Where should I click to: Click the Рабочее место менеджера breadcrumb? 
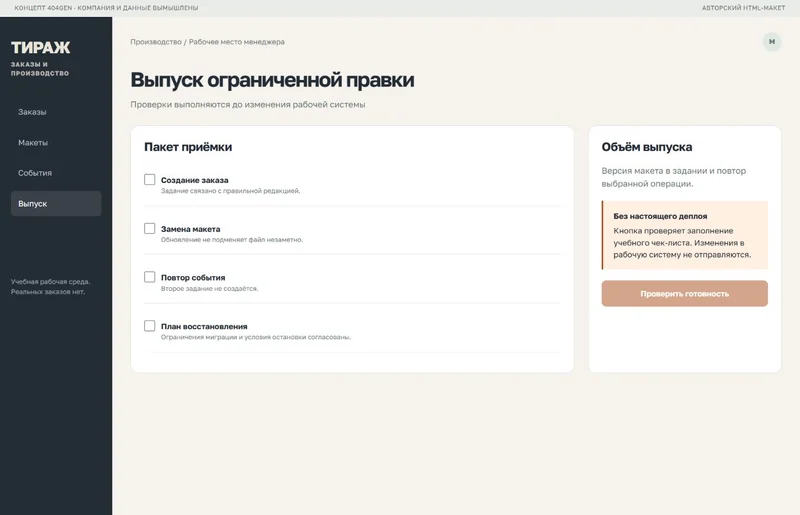tap(237, 42)
